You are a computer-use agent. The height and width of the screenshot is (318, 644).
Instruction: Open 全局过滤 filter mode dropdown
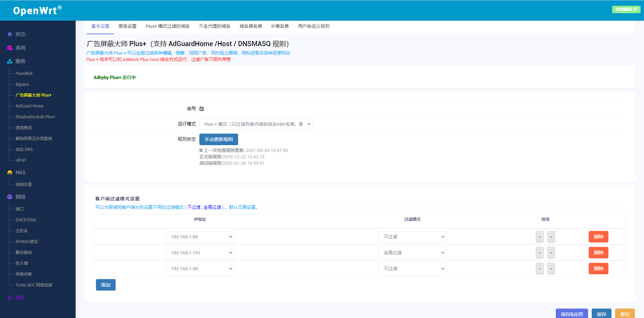click(x=412, y=253)
